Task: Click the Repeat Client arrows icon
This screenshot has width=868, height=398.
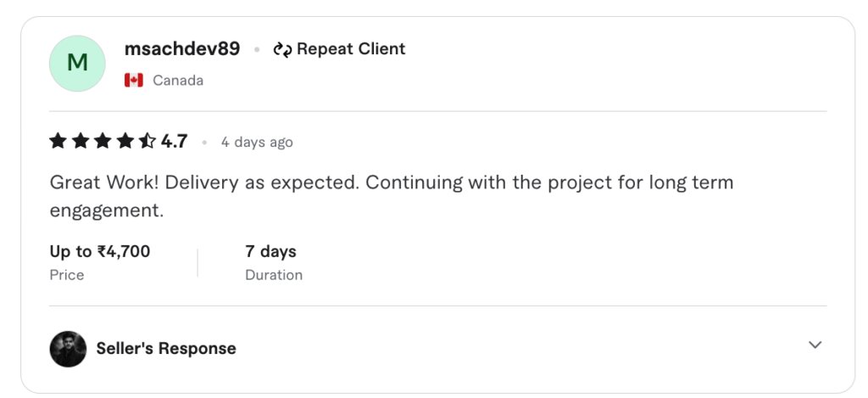Action: (x=282, y=49)
